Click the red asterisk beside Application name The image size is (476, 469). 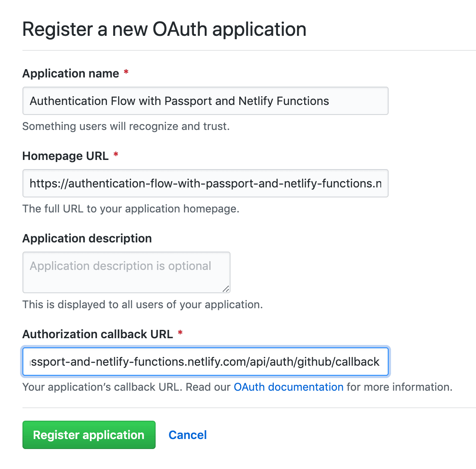(x=126, y=72)
